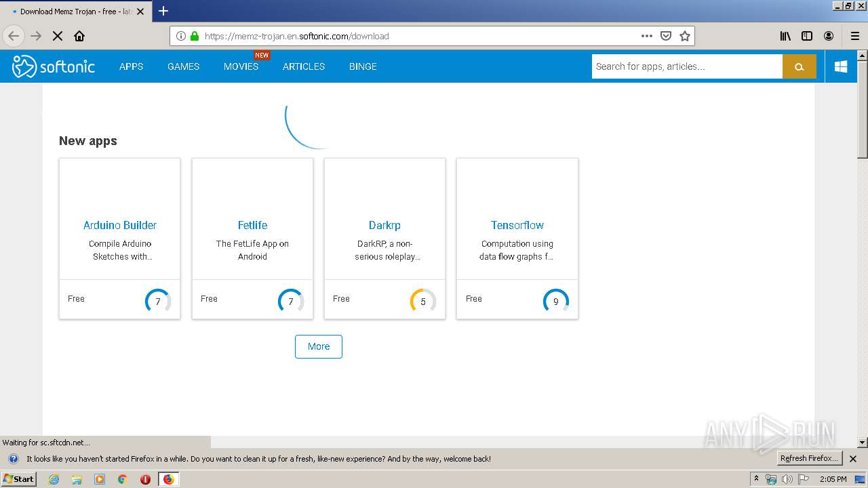Click the Softonic logo
Screen dimensions: 868x488
(x=54, y=66)
